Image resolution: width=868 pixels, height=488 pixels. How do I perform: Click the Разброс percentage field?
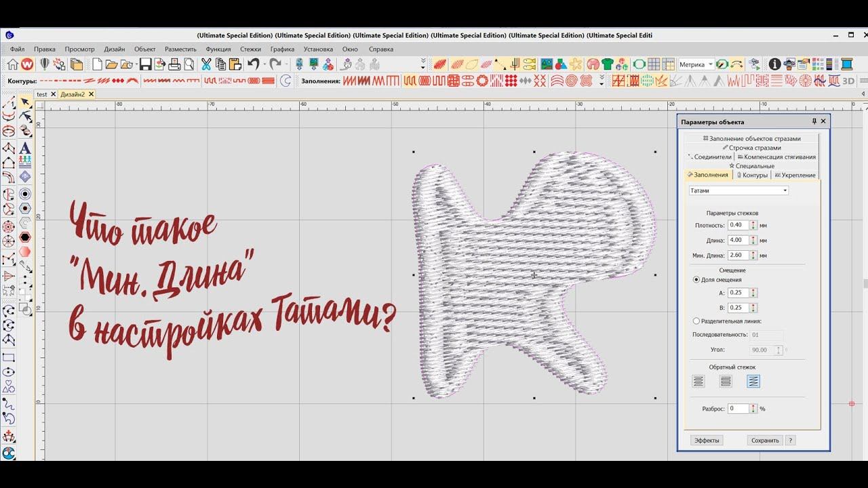[738, 409]
